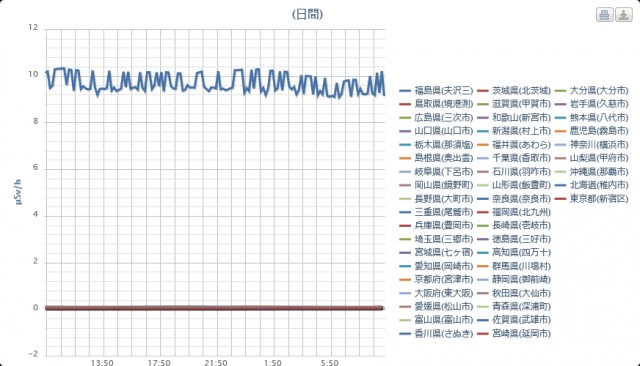Click the µSv/h axis label
Image resolution: width=640 pixels, height=366 pixels.
tap(18, 191)
